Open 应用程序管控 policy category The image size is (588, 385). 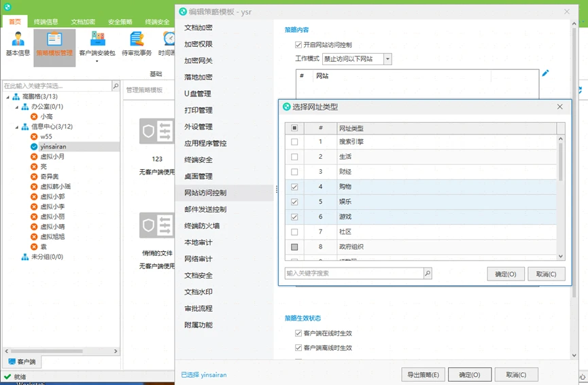pyautogui.click(x=205, y=143)
